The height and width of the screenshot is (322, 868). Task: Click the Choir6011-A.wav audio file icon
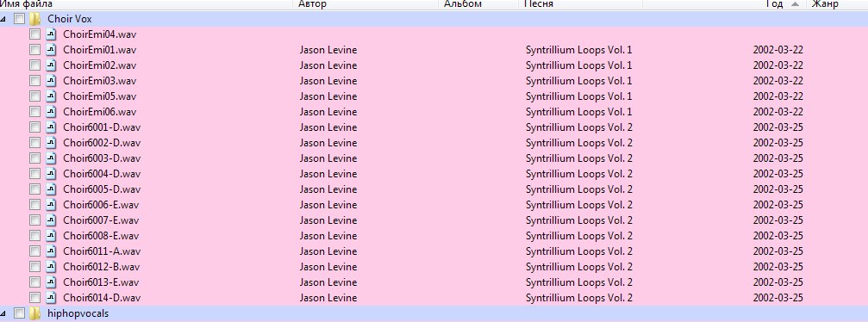click(x=51, y=251)
